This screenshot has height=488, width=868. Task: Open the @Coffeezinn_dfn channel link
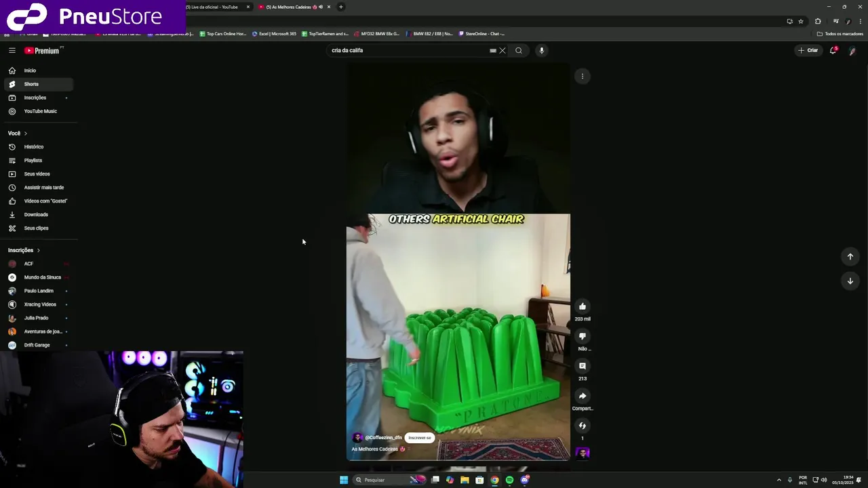(x=384, y=438)
